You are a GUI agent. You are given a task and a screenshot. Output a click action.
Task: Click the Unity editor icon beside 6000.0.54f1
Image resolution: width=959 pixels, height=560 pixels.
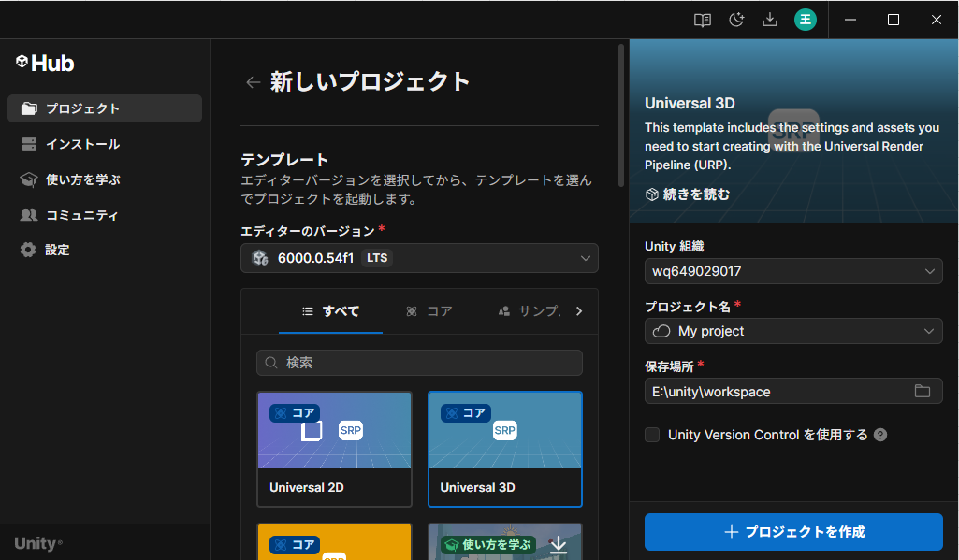(x=260, y=258)
